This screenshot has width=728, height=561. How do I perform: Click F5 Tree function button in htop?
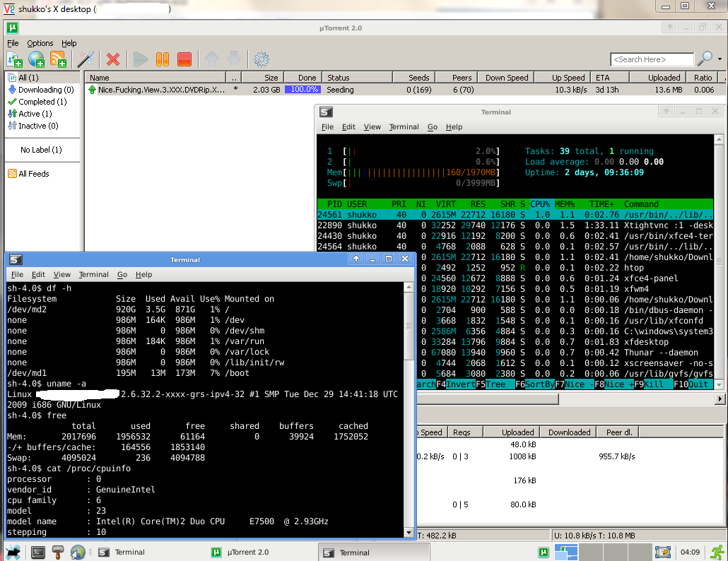click(x=495, y=384)
